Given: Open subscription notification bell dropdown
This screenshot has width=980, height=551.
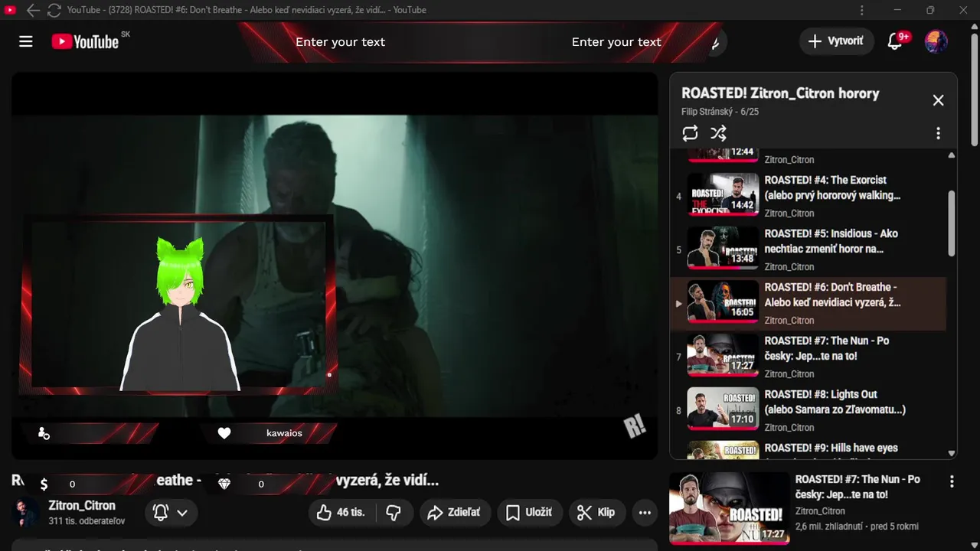Looking at the screenshot, I should tap(171, 513).
